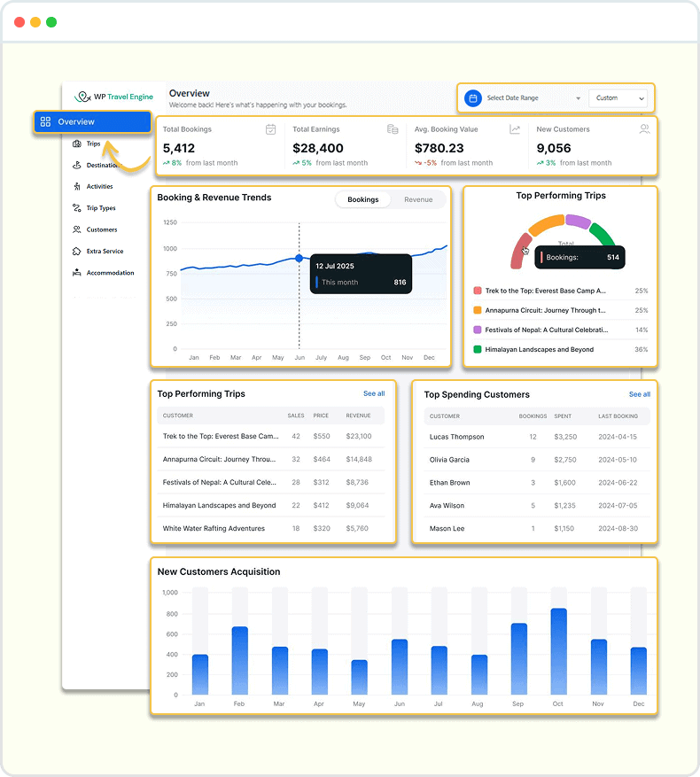Click the red window close dot

(x=19, y=22)
